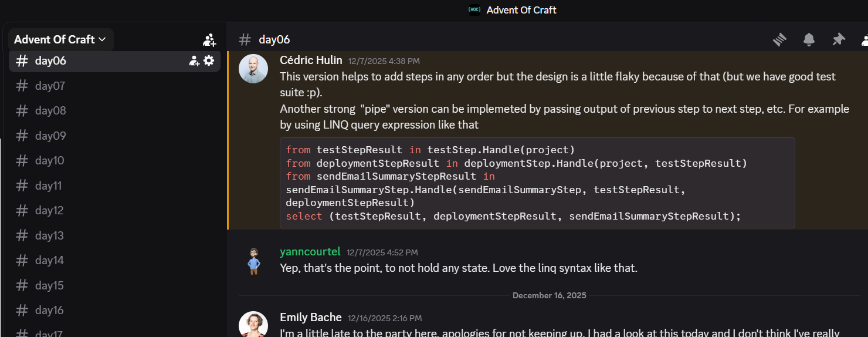Open the day07 channel

(114, 86)
